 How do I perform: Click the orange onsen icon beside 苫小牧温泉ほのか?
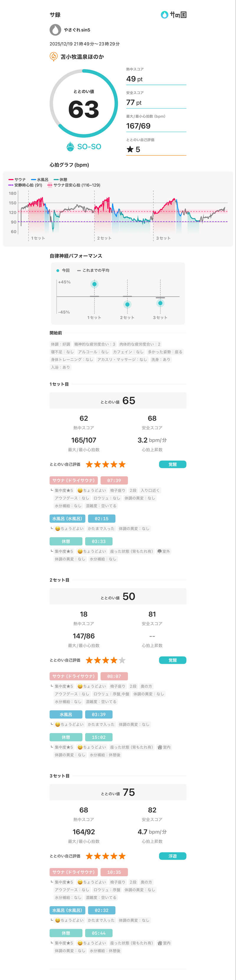(54, 57)
